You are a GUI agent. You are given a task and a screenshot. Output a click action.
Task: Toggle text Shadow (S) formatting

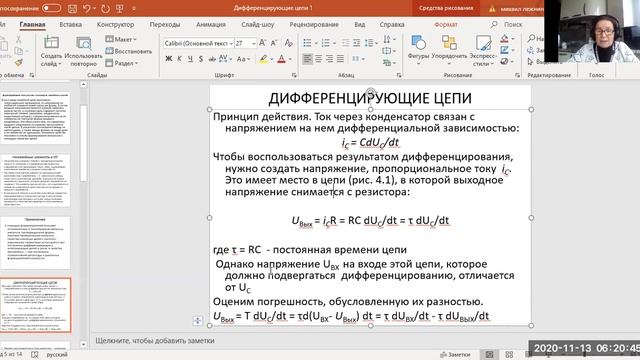pyautogui.click(x=201, y=59)
